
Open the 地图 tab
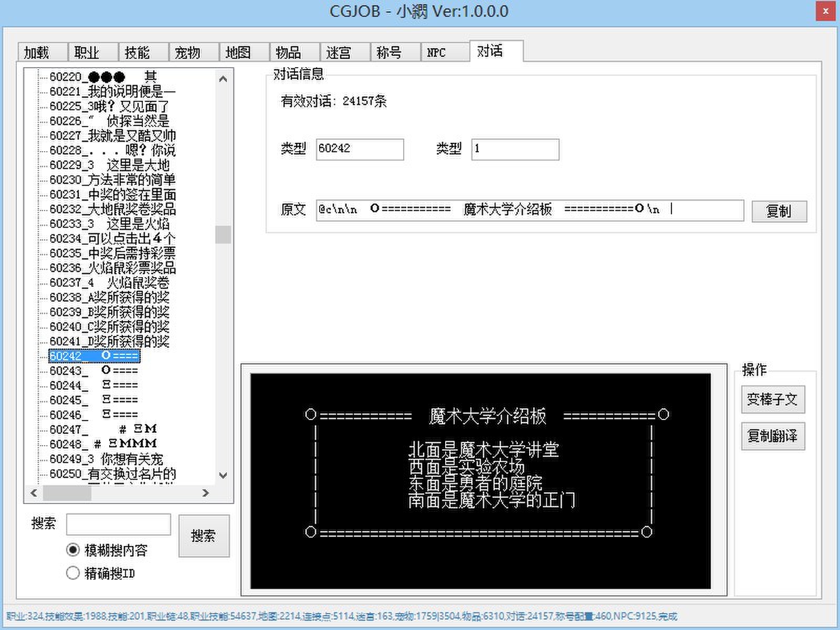[238, 52]
